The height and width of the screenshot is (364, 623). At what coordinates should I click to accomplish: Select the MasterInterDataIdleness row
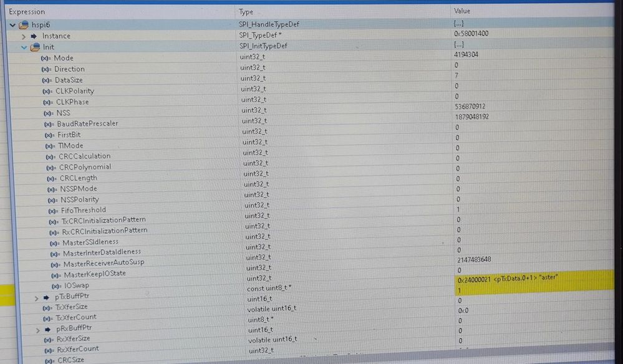click(102, 252)
